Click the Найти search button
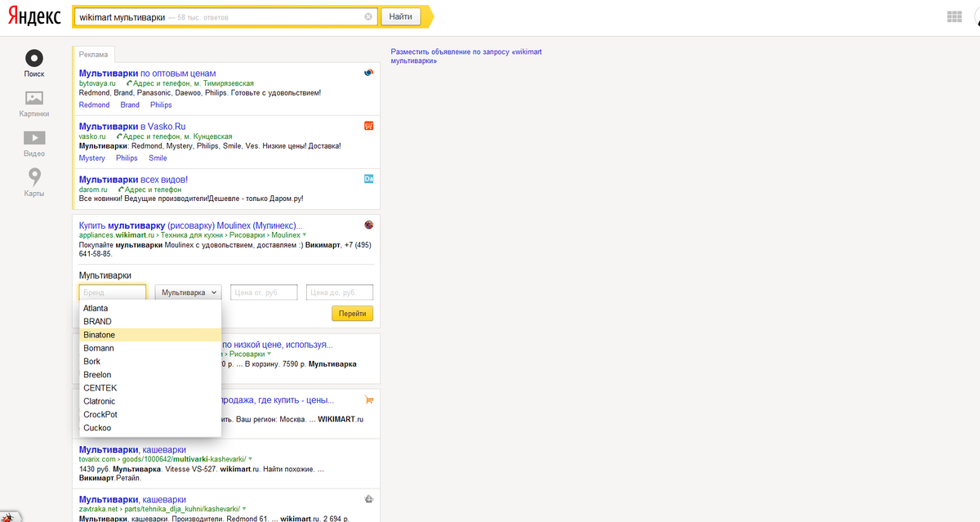The width and height of the screenshot is (980, 522). (400, 16)
